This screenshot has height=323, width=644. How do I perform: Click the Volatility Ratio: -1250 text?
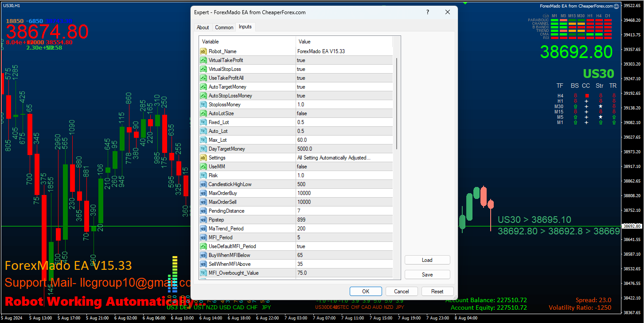point(580,307)
